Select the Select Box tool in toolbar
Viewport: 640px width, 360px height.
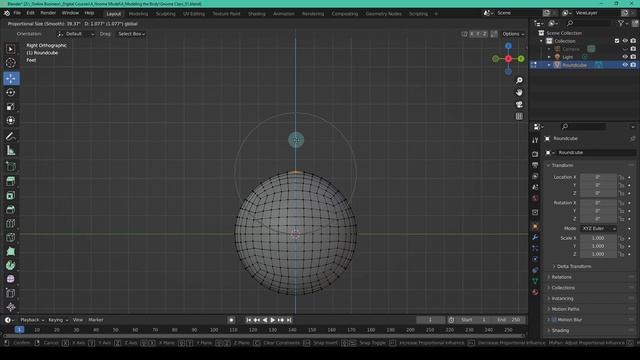pos(11,49)
